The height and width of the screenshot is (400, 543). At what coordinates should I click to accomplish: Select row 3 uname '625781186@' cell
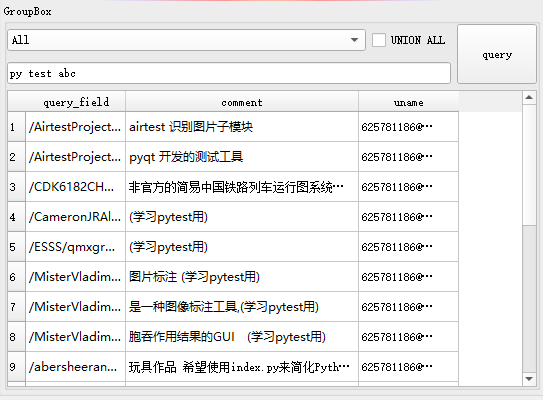click(x=409, y=187)
